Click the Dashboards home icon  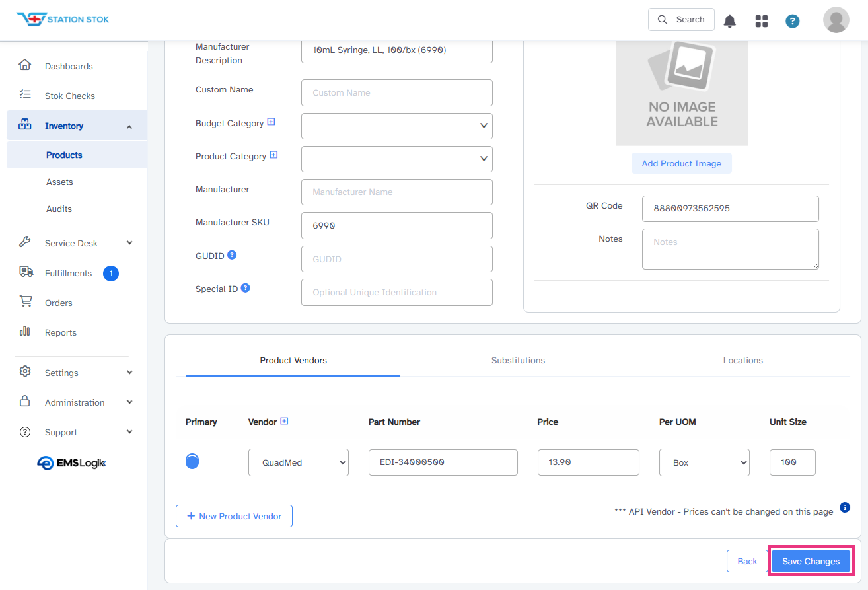point(25,65)
